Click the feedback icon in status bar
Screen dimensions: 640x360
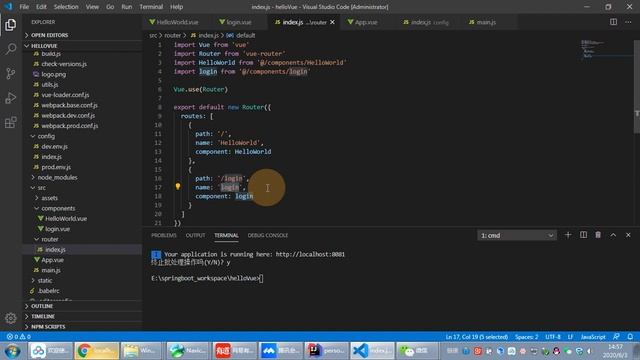(x=616, y=337)
